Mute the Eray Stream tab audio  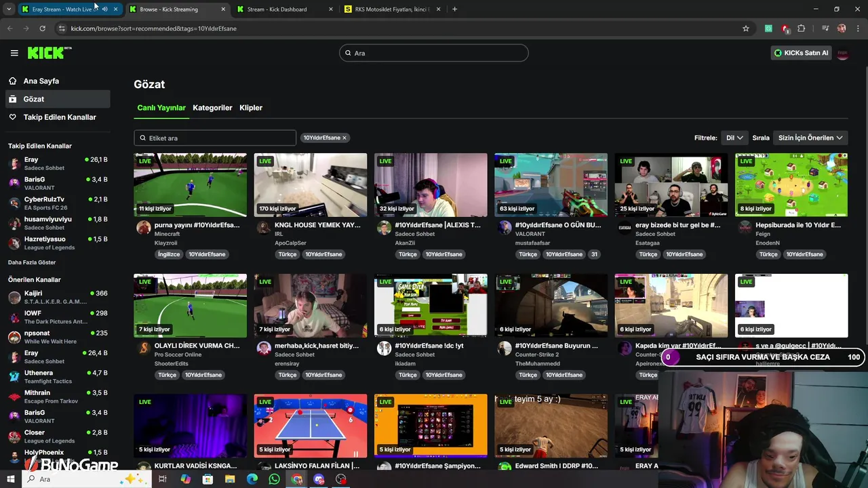click(x=104, y=9)
